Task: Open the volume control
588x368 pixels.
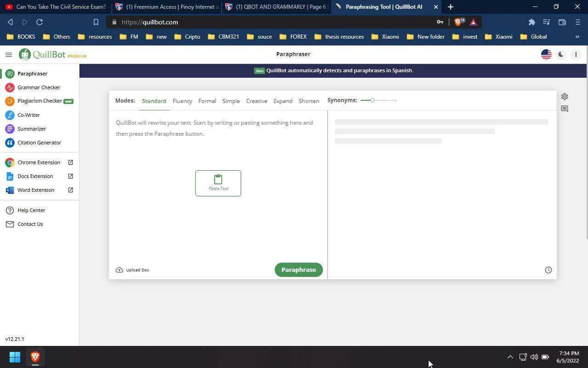Action: [x=534, y=357]
